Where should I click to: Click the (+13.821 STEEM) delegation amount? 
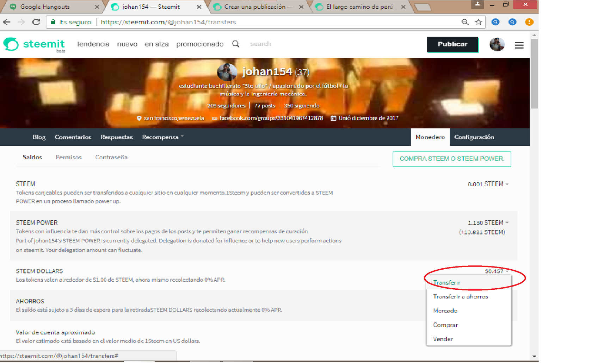[482, 232]
